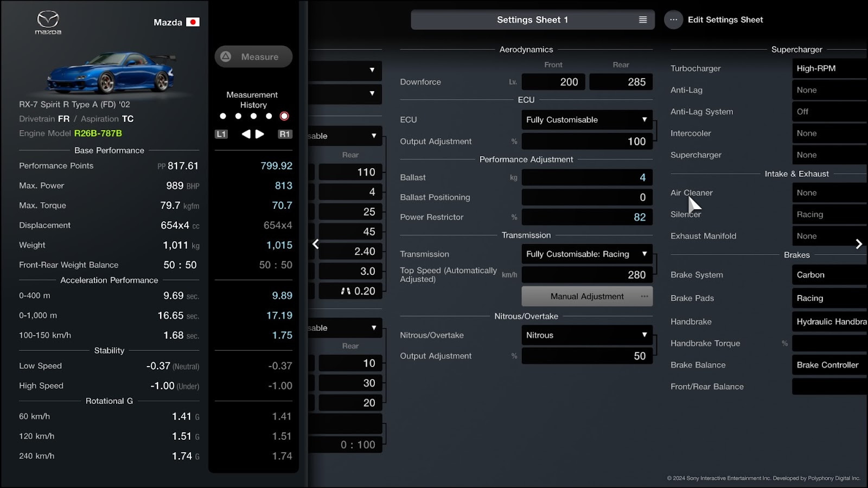Click the triangle icon on Measure button

click(x=226, y=56)
